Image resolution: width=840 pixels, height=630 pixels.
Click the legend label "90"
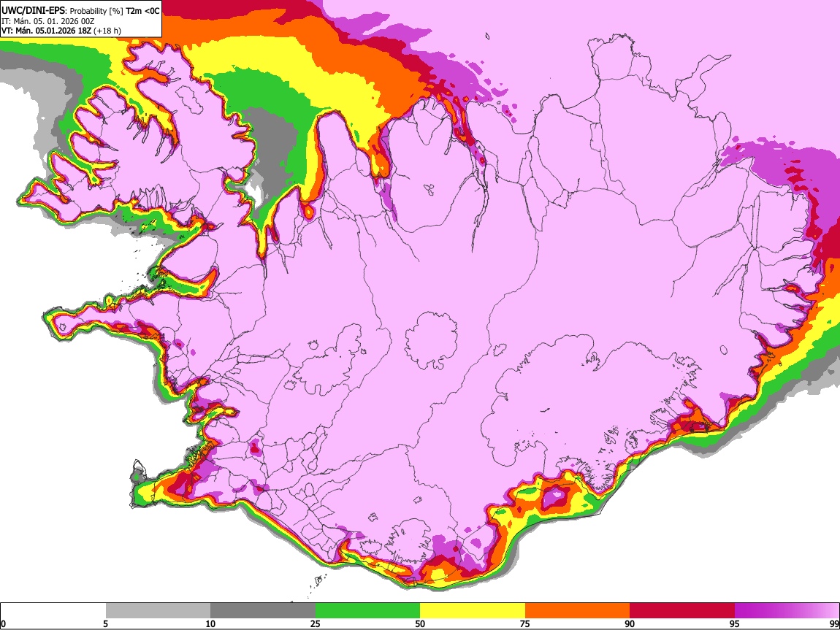(x=630, y=623)
